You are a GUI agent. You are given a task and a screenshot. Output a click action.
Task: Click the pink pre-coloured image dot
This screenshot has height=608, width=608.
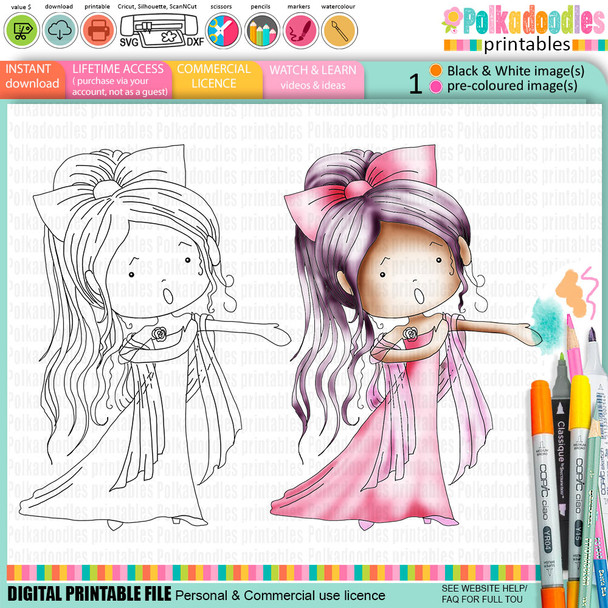tap(435, 86)
